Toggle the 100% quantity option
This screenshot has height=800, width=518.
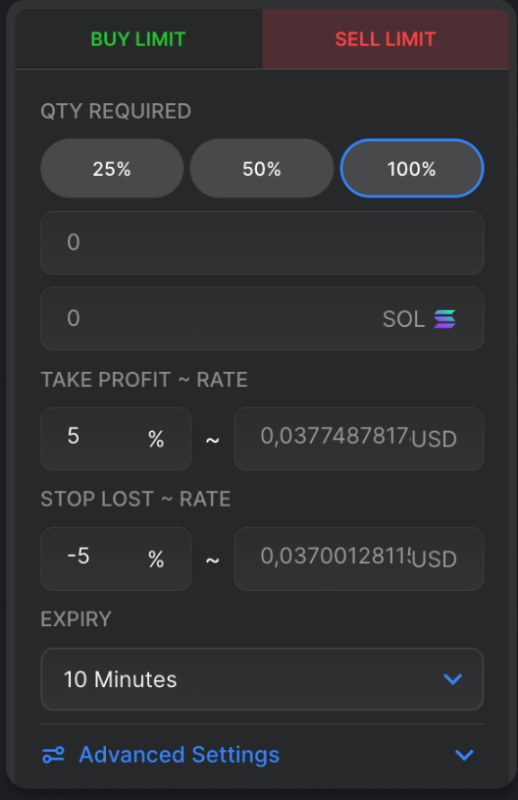coord(412,168)
